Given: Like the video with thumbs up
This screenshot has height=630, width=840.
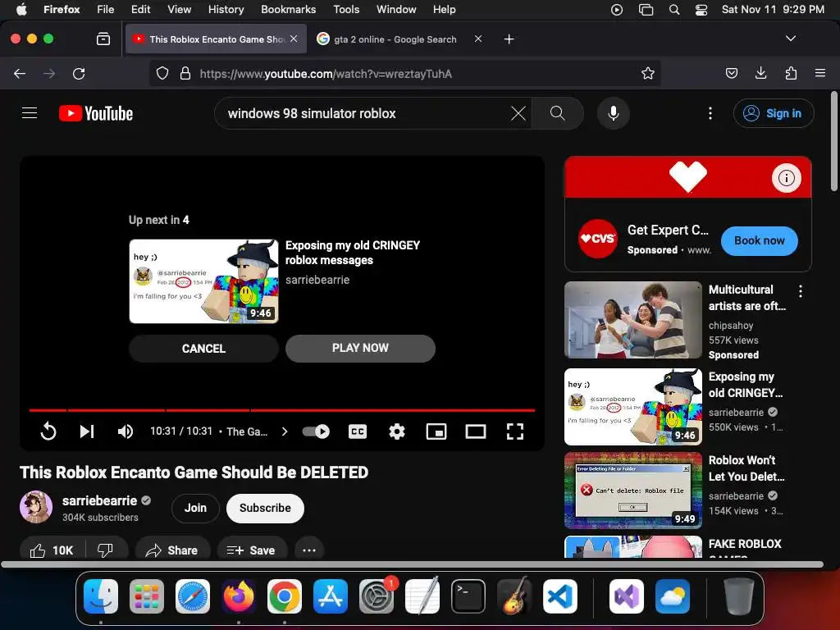Looking at the screenshot, I should 52,550.
